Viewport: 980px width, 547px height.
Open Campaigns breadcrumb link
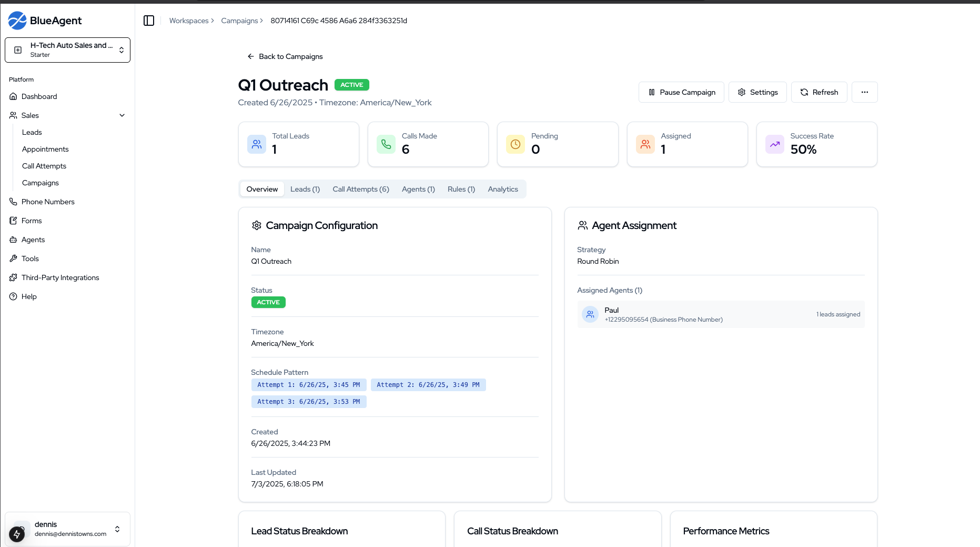[x=239, y=21]
